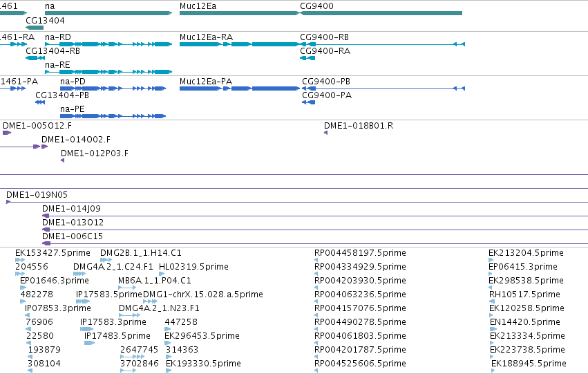The width and height of the screenshot is (588, 374).
Task: Click EK120258.5prime EST label
Action: 527,308
